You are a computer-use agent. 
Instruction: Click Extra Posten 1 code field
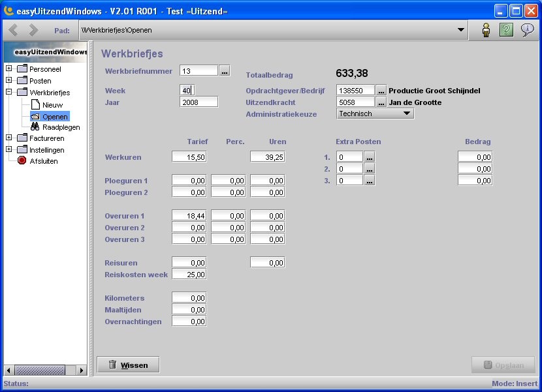coord(350,157)
